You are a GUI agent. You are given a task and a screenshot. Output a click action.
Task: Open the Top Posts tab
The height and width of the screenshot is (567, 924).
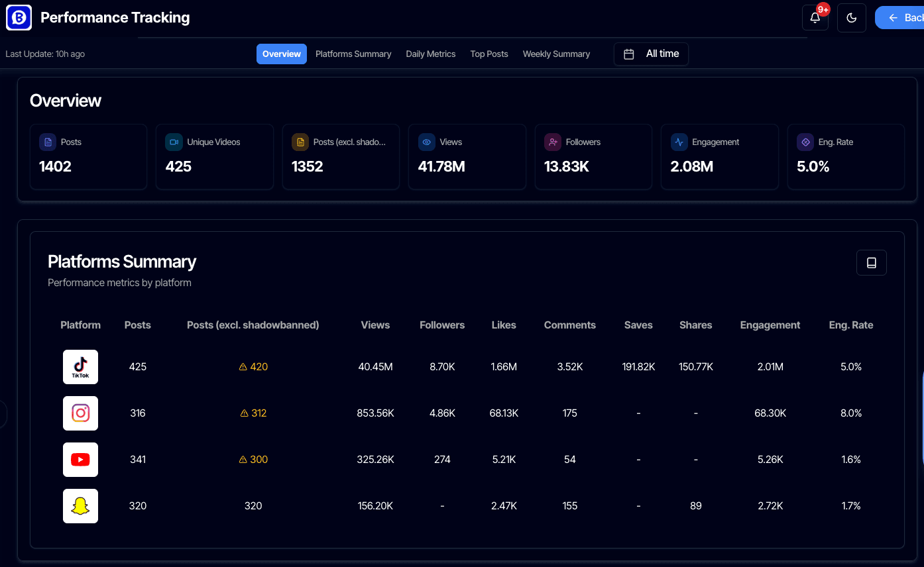tap(489, 54)
